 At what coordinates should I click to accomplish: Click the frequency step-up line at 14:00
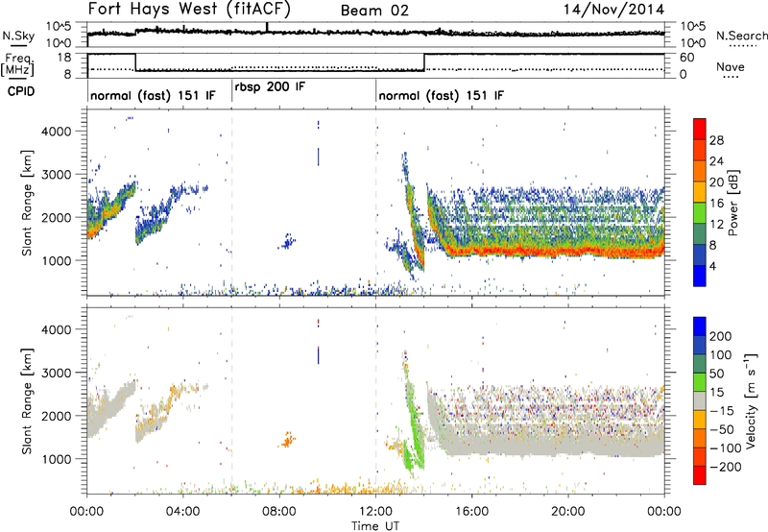(424, 62)
